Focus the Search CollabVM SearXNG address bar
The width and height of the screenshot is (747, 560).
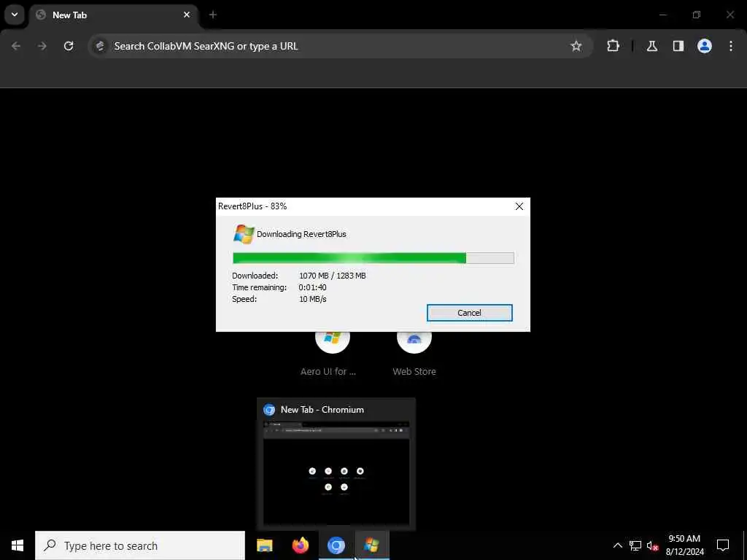coord(340,46)
